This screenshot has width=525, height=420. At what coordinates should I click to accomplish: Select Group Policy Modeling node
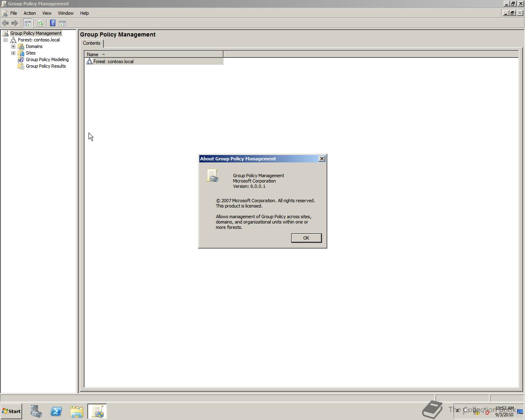coord(47,59)
